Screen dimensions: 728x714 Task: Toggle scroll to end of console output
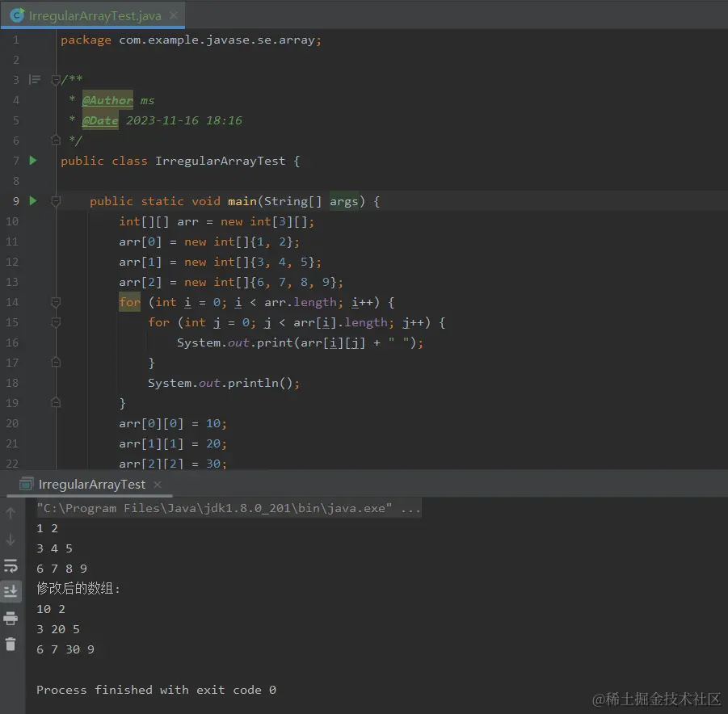click(11, 591)
